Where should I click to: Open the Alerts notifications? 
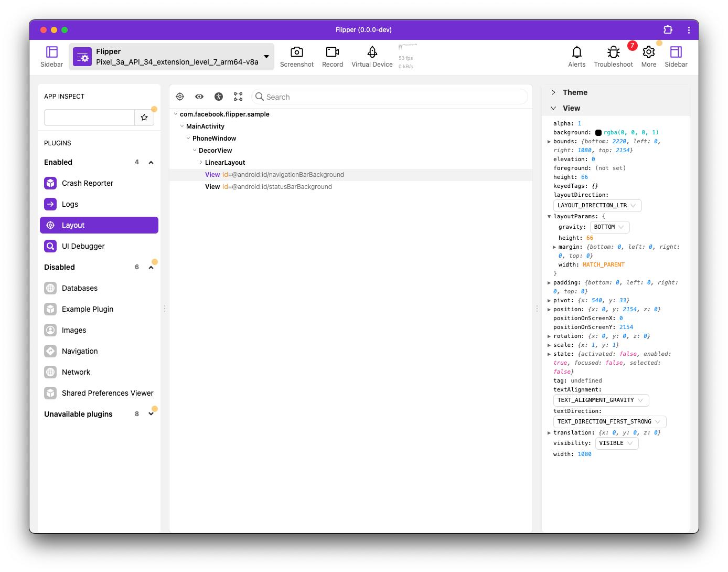pyautogui.click(x=577, y=57)
